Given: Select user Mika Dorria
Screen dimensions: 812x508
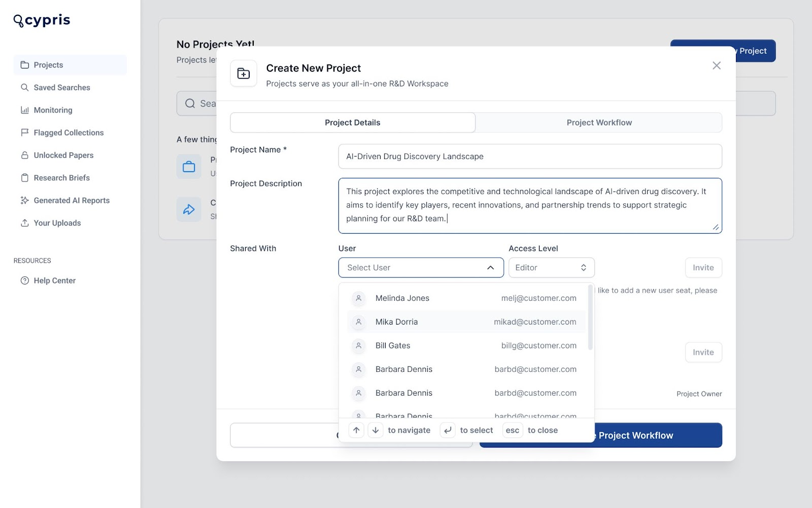Looking at the screenshot, I should coord(466,322).
